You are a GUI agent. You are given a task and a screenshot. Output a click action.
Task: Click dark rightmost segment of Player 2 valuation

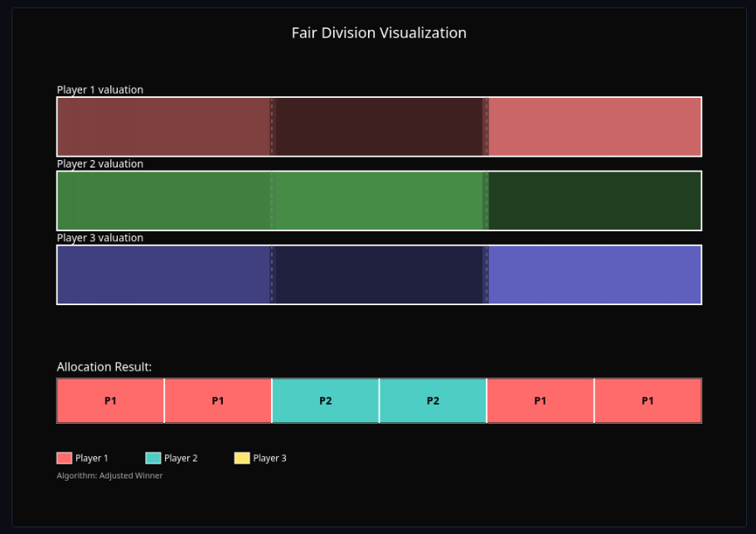pos(594,201)
